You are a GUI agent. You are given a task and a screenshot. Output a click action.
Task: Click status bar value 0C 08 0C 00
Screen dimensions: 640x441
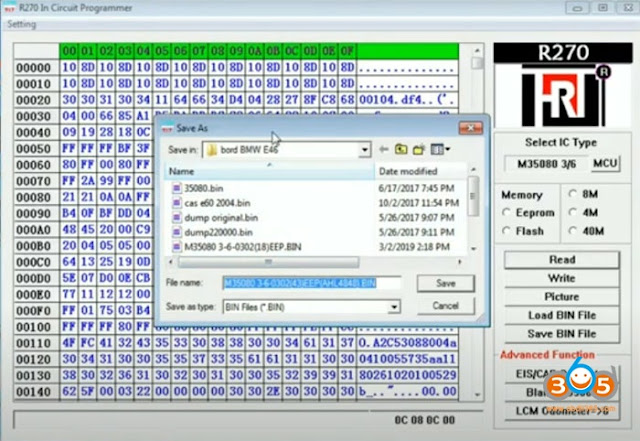click(424, 420)
